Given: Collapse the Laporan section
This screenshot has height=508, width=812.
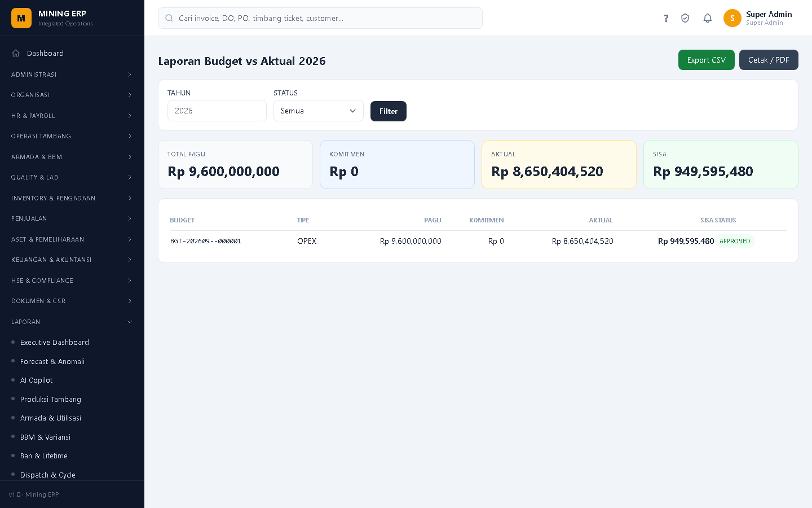Looking at the screenshot, I should pos(72,322).
